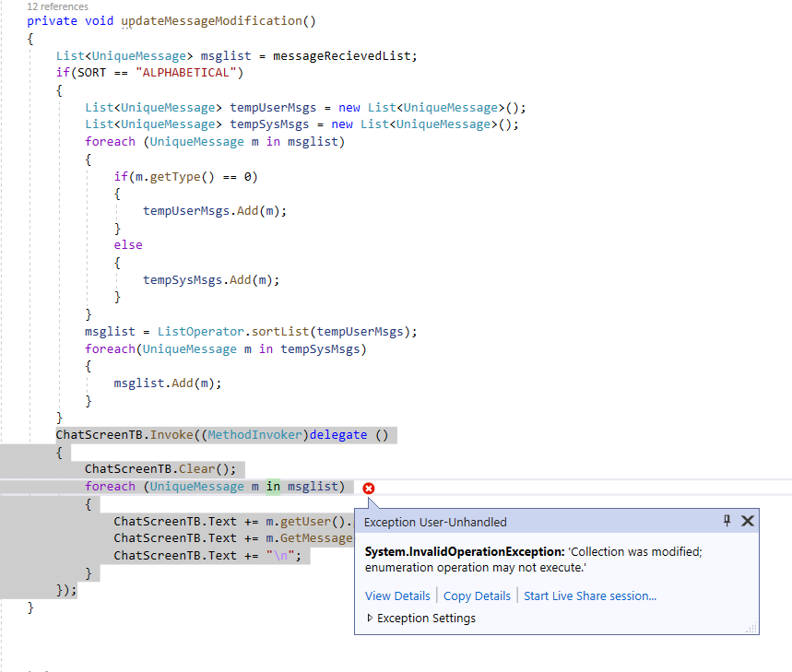Click the tempSysMsgs.Add(m) statement
Screen dimensions: 792x672
(211, 279)
